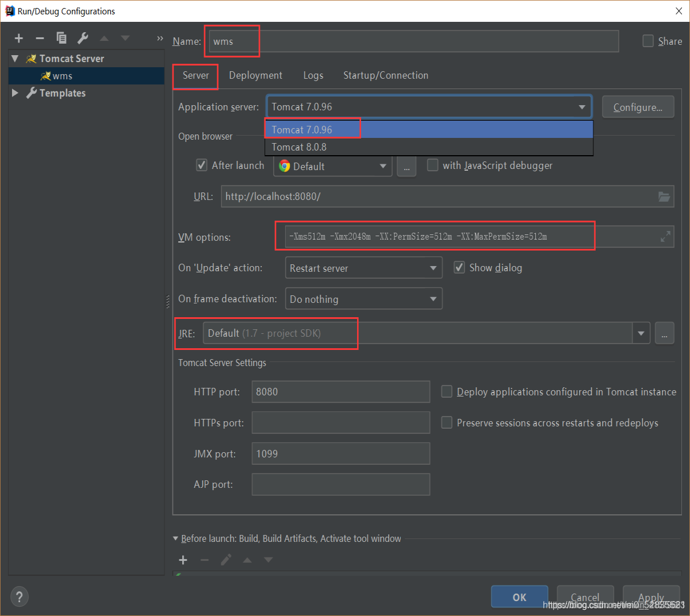
Task: Select the wms configuration in the tree
Action: pyautogui.click(x=86, y=76)
